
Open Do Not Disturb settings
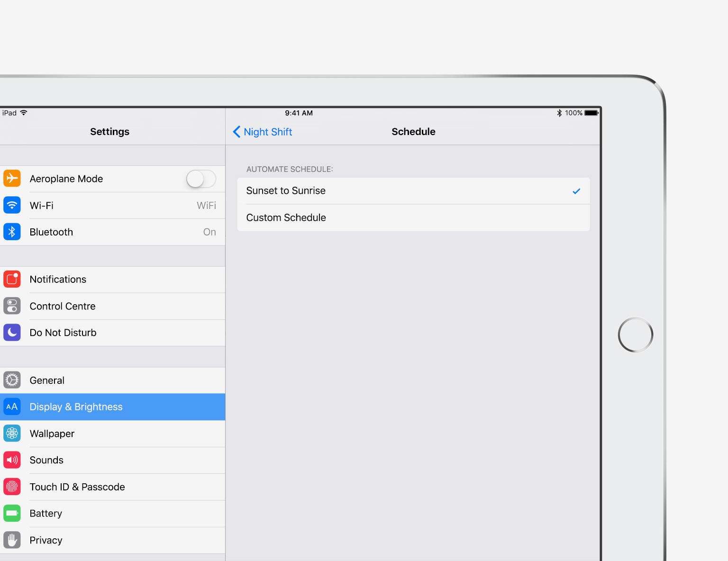click(x=112, y=333)
